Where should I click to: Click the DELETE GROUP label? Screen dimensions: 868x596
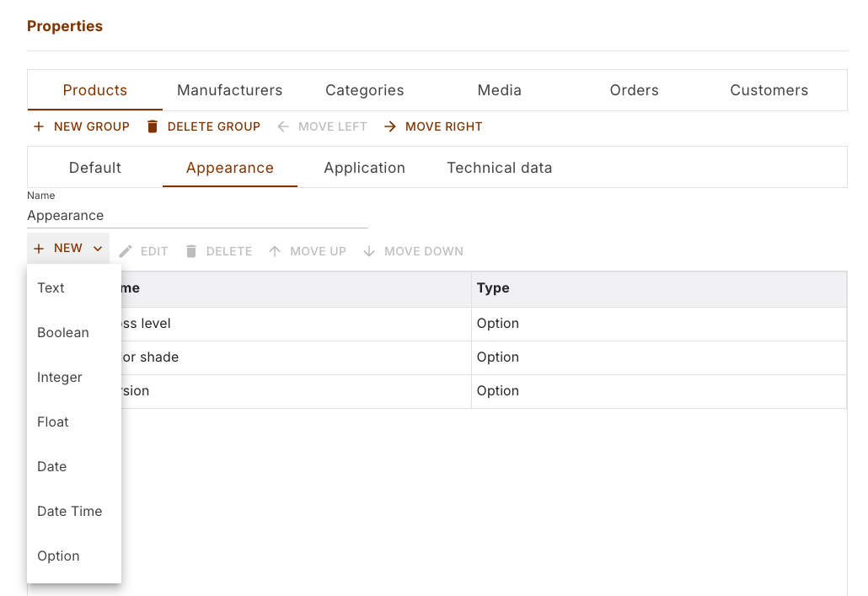point(214,126)
